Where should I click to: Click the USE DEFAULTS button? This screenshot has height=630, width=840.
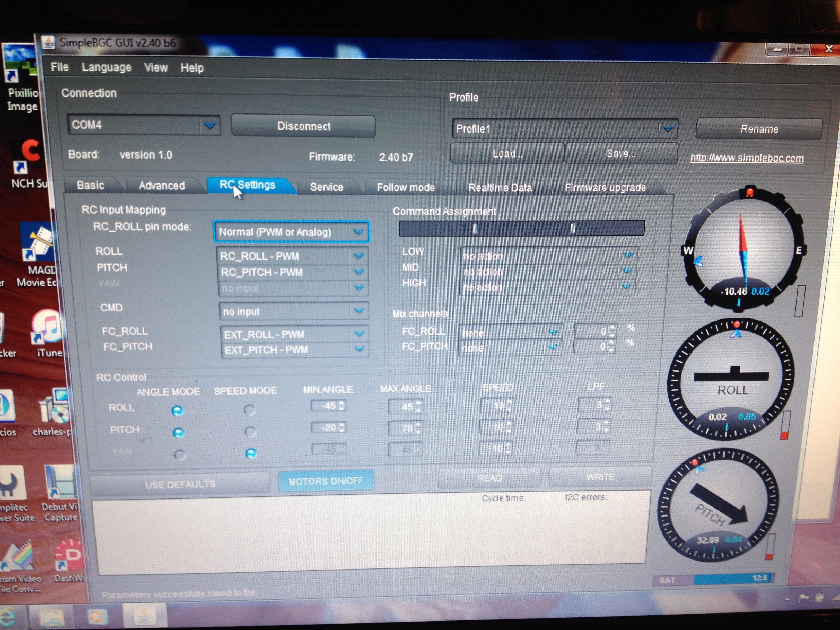180,484
